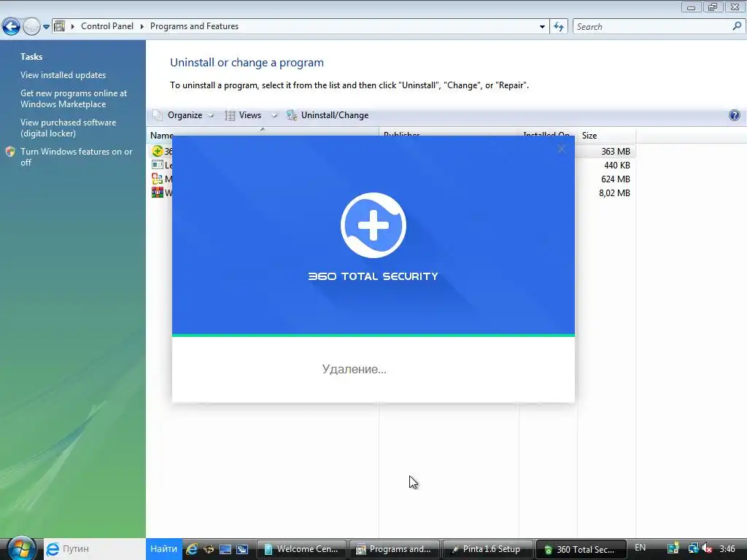Open View purchased software (digital locker)
Screen dimensions: 747x560
tap(68, 128)
